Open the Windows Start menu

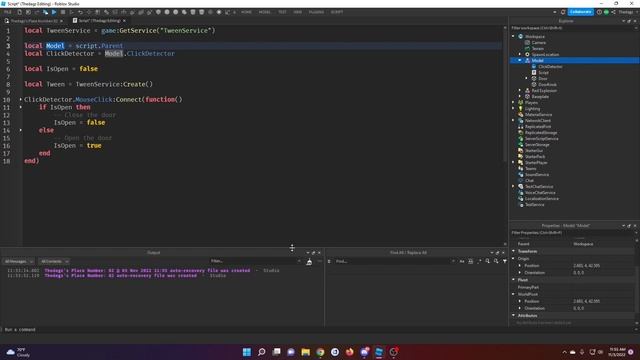tap(247, 352)
